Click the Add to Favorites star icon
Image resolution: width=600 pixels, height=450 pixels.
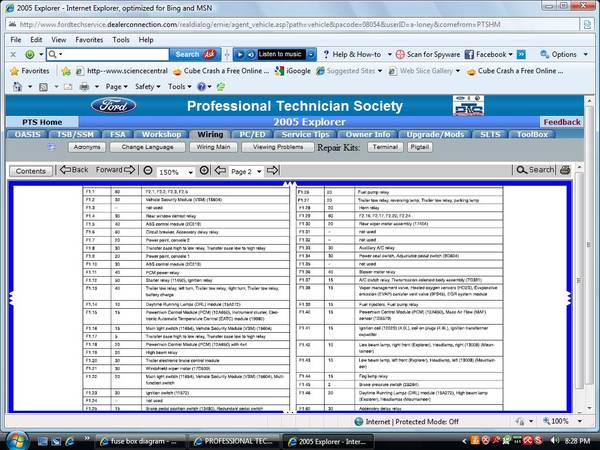pos(66,71)
